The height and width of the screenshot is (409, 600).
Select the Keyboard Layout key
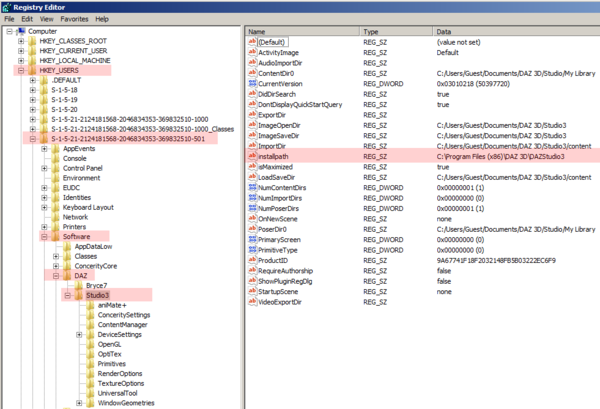click(88, 207)
